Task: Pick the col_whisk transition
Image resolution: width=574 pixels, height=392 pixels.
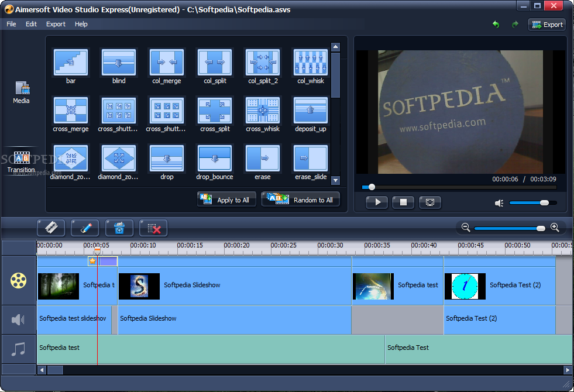Action: pos(311,62)
